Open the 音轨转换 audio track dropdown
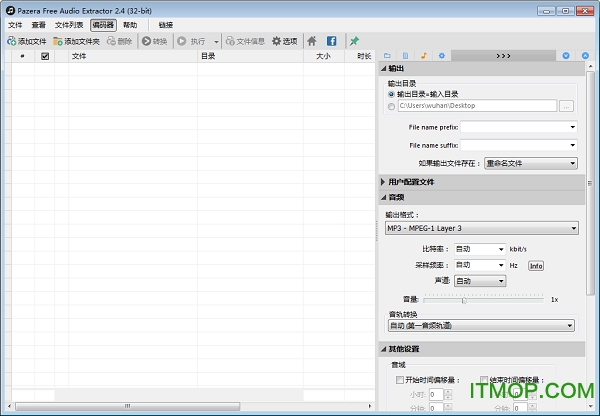600x416 pixels. click(481, 326)
